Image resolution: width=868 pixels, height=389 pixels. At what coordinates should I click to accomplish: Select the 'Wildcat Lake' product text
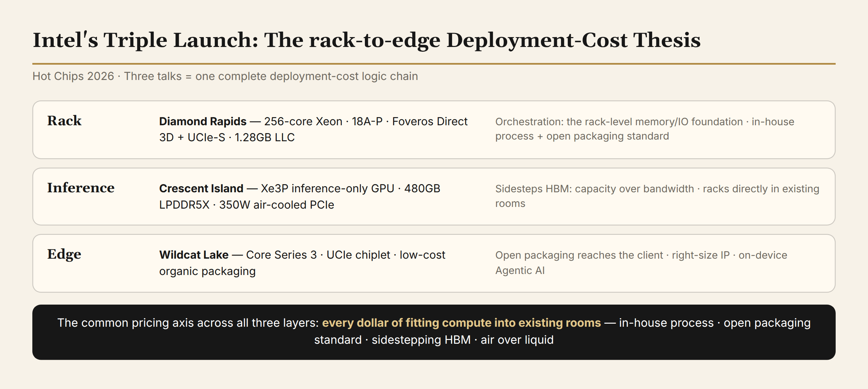(194, 255)
